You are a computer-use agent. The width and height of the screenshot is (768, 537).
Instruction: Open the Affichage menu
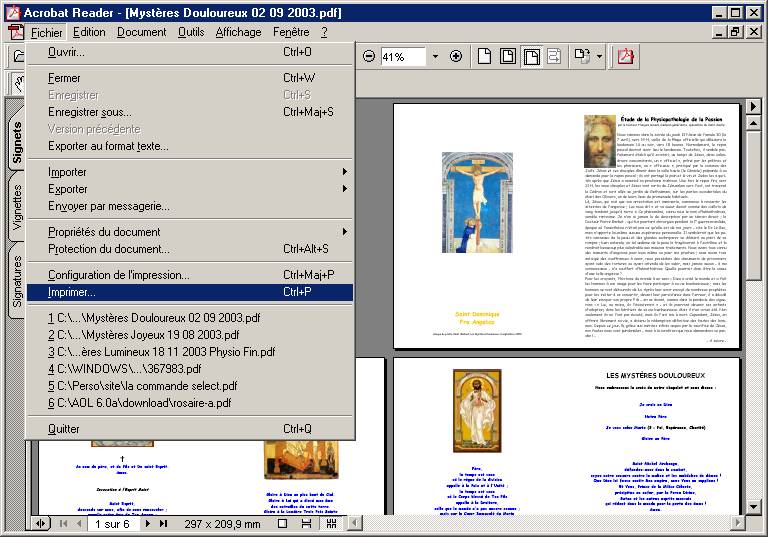[x=239, y=32]
